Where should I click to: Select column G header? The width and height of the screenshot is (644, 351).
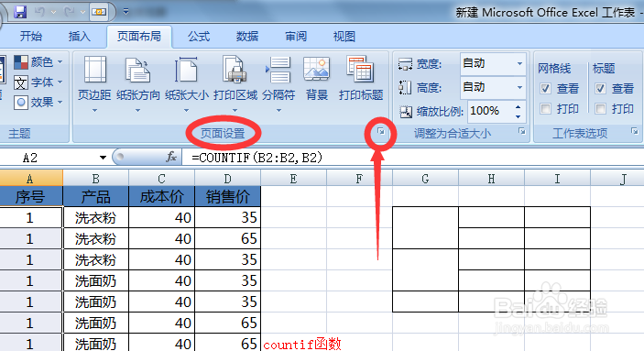point(425,179)
